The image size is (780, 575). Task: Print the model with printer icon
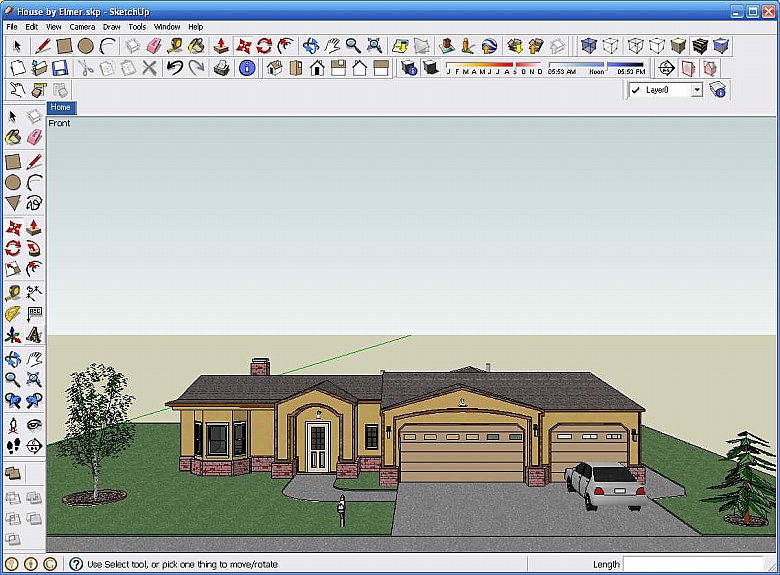(221, 68)
